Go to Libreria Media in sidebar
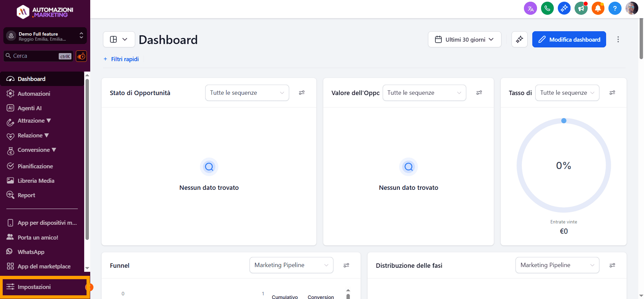Image resolution: width=644 pixels, height=299 pixels. pos(36,181)
